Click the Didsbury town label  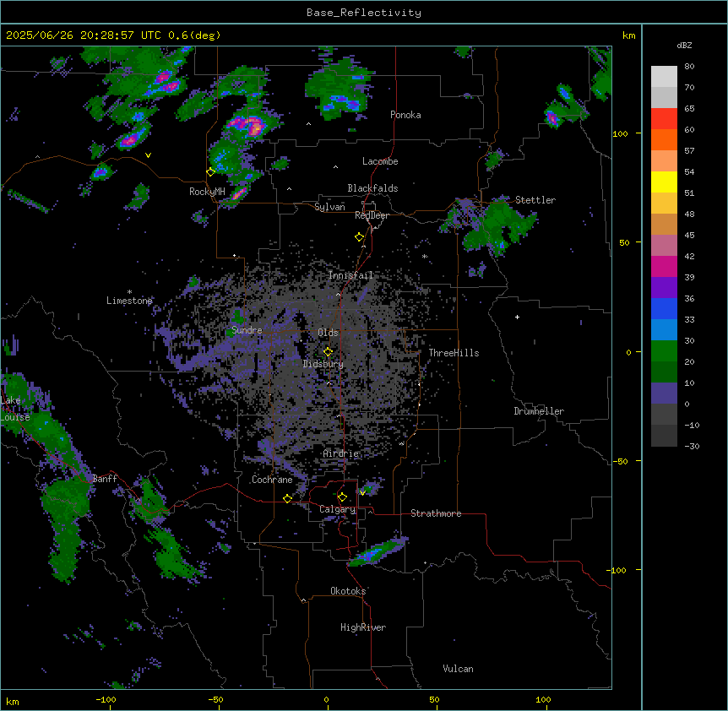point(323,364)
